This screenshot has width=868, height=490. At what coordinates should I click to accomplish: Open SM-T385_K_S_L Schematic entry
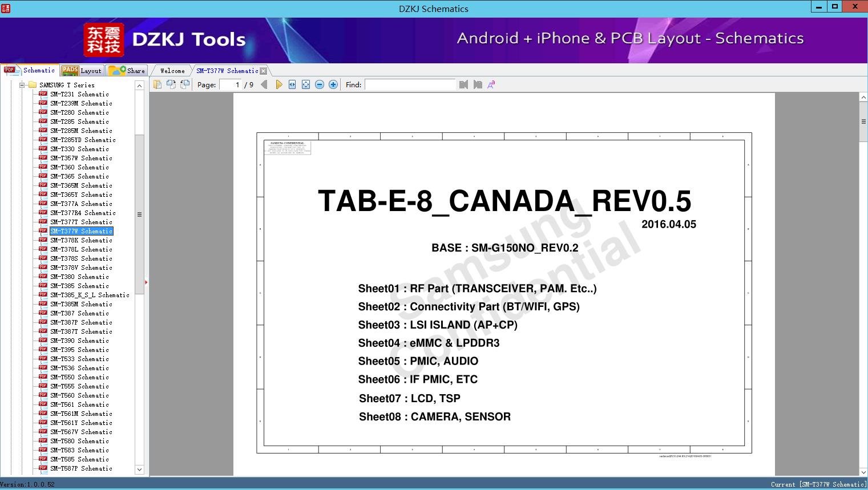pos(90,295)
